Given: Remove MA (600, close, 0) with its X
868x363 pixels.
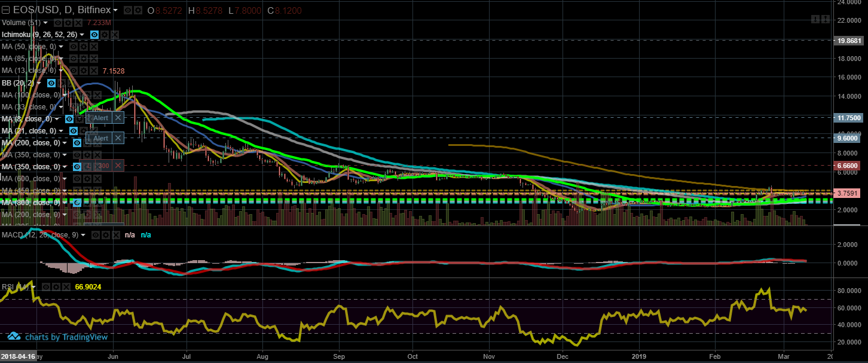Looking at the screenshot, I should pos(97,178).
